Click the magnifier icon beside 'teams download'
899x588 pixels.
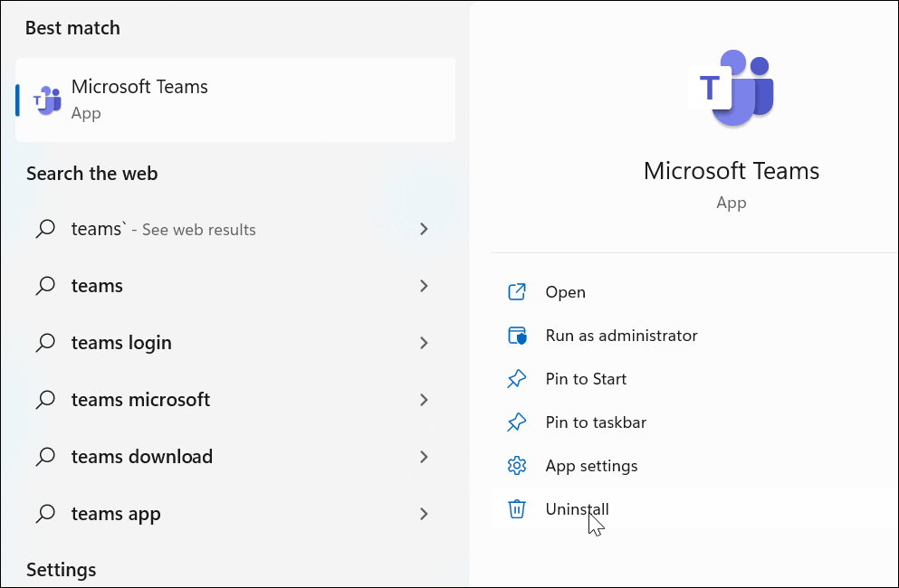(44, 457)
